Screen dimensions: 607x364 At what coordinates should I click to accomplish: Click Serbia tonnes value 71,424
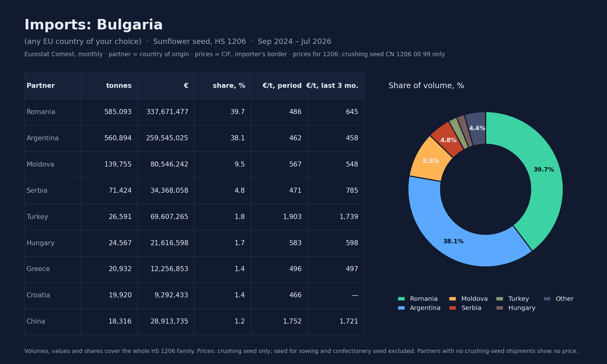[x=120, y=191]
